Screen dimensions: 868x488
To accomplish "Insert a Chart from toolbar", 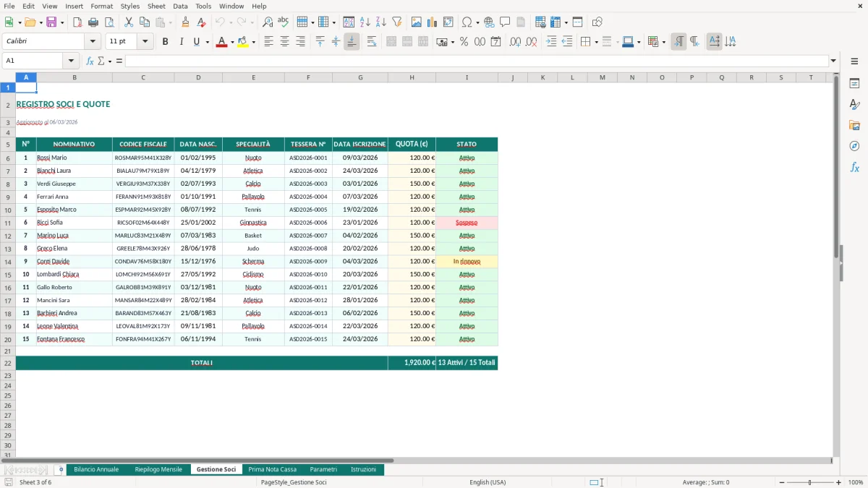I will click(x=432, y=22).
